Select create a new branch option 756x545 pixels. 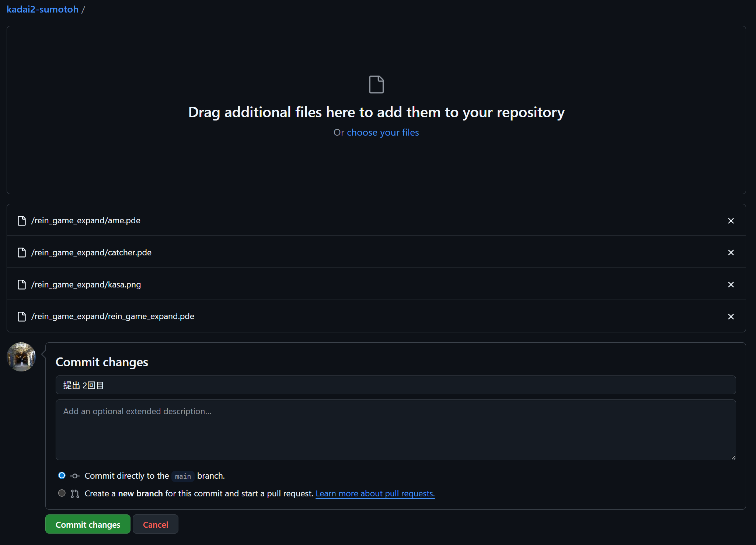(x=62, y=493)
